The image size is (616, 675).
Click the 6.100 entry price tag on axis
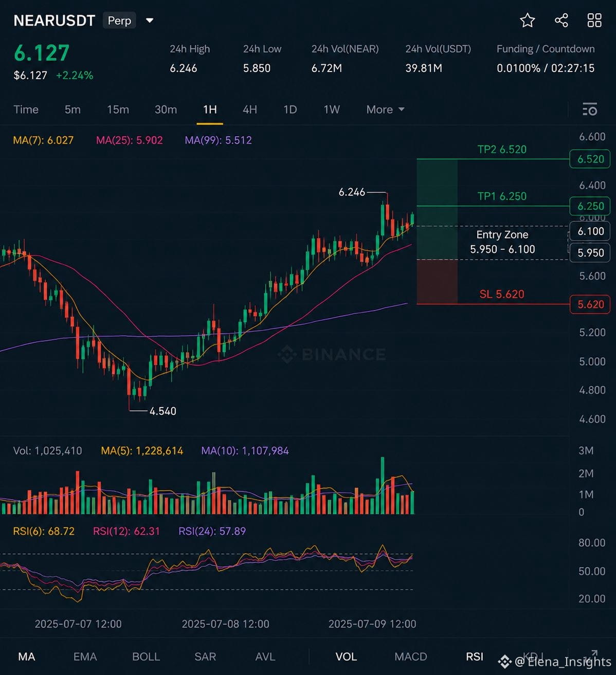[590, 231]
